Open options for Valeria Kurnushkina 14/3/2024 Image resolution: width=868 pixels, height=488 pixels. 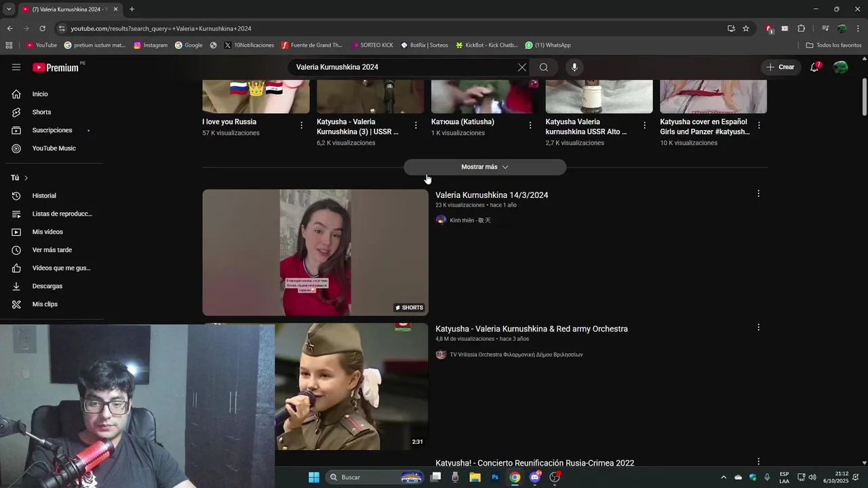(758, 194)
